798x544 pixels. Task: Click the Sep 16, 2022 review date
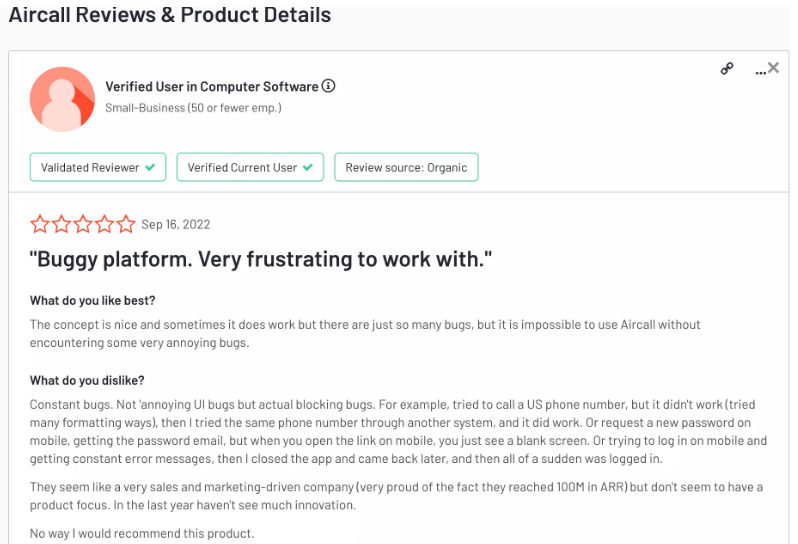coord(176,224)
